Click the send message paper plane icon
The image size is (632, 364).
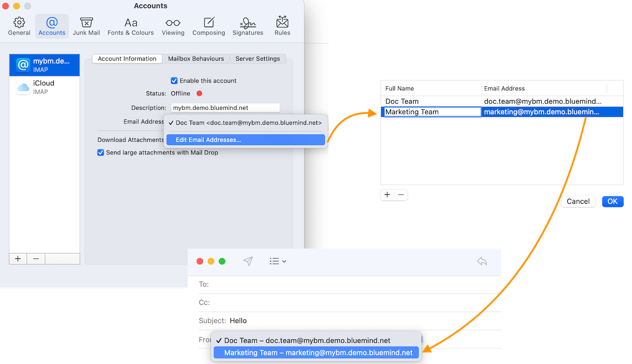point(248,261)
